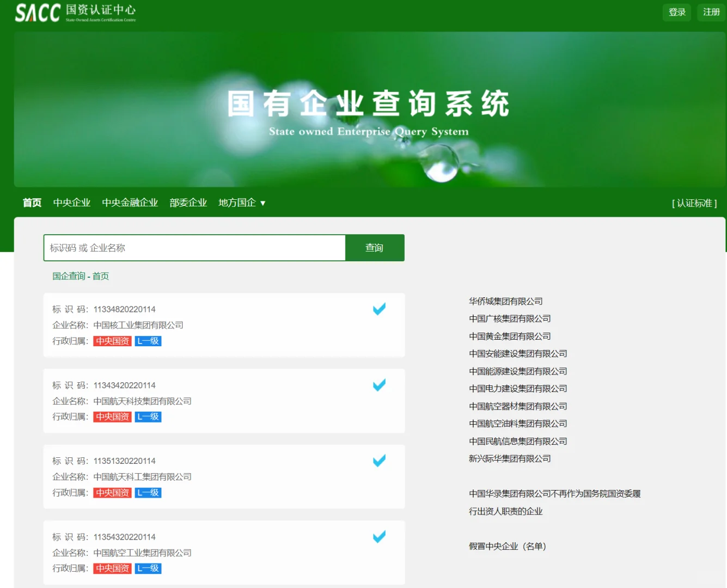Open 中国航空油料集团有限公司 link
This screenshot has width=727, height=588.
tap(518, 424)
